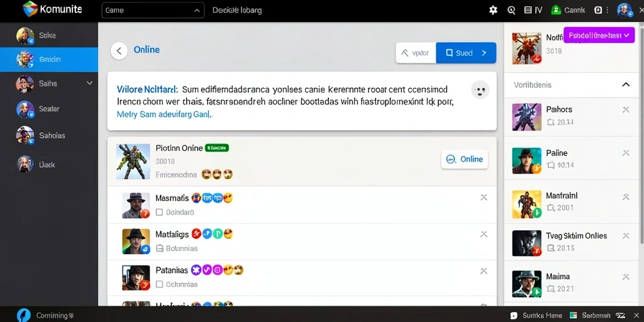Remove Pahors from the right panel list
This screenshot has height=322, width=644.
[626, 109]
